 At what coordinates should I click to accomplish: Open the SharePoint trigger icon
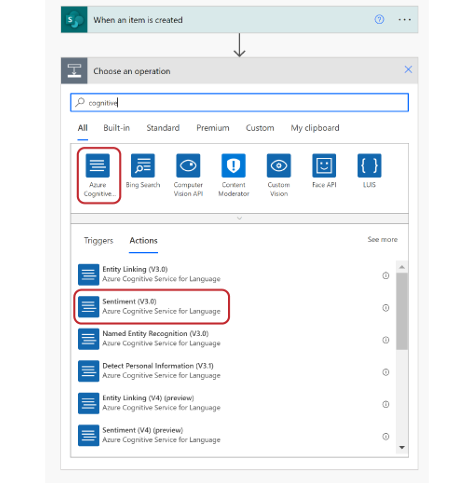[x=74, y=20]
